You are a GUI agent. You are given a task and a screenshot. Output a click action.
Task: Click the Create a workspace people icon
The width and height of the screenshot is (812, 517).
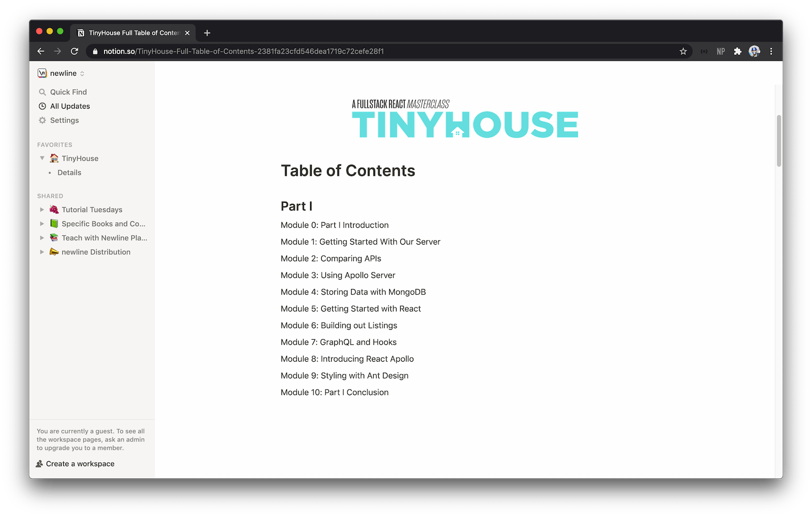tap(39, 464)
